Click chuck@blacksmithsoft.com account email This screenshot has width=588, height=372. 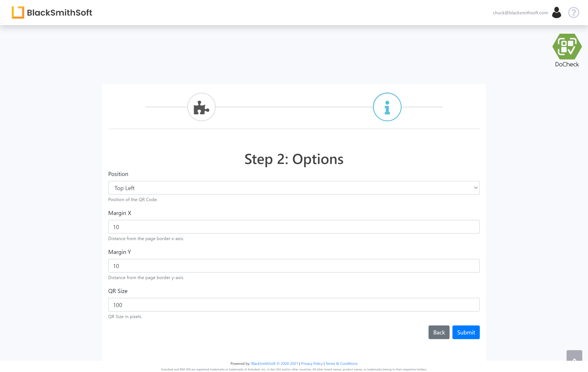coord(520,13)
